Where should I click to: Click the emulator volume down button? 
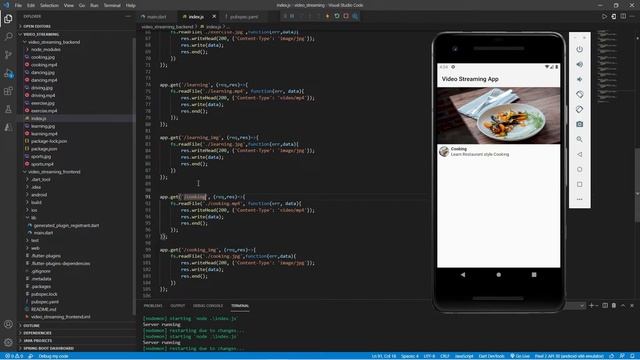(580, 79)
